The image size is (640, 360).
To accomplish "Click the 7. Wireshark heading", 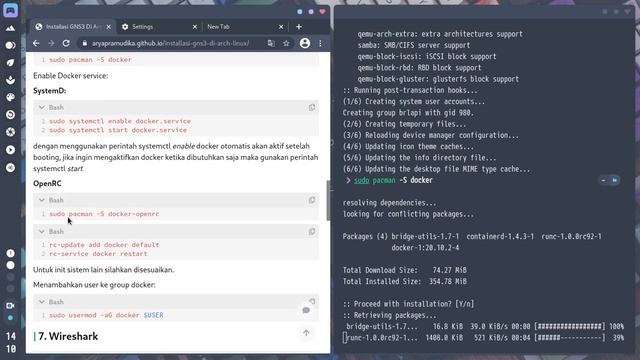I will tap(68, 336).
